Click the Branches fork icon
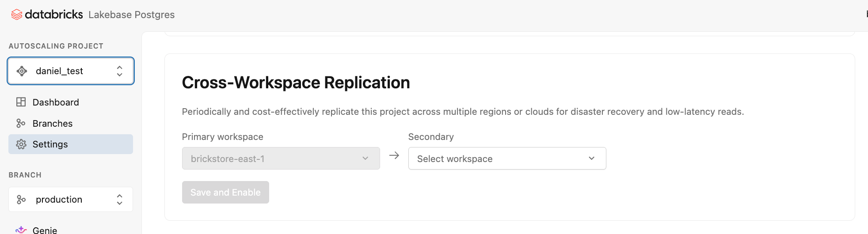Screen dimensions: 868x234 coord(21,123)
